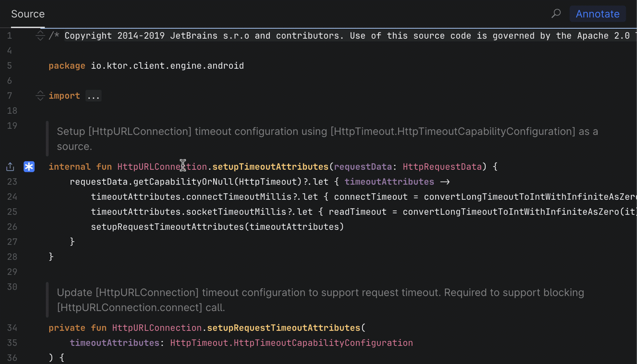
Task: Click the socketTimeoutMillis property on line 25
Action: point(236,212)
